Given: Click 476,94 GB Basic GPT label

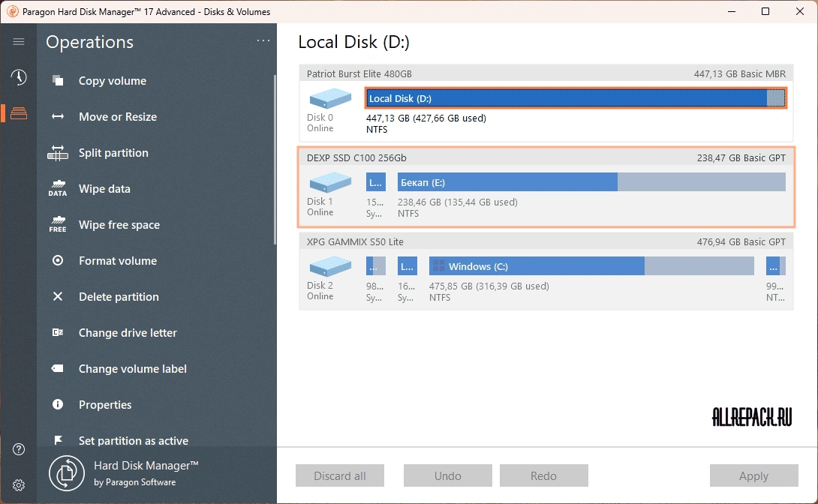Looking at the screenshot, I should (741, 241).
